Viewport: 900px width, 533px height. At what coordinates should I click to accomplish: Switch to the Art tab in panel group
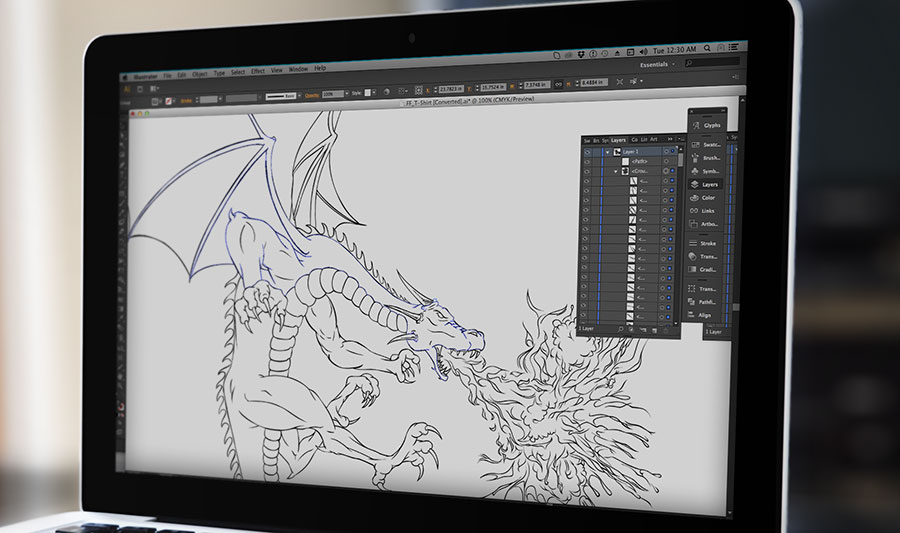tap(653, 139)
